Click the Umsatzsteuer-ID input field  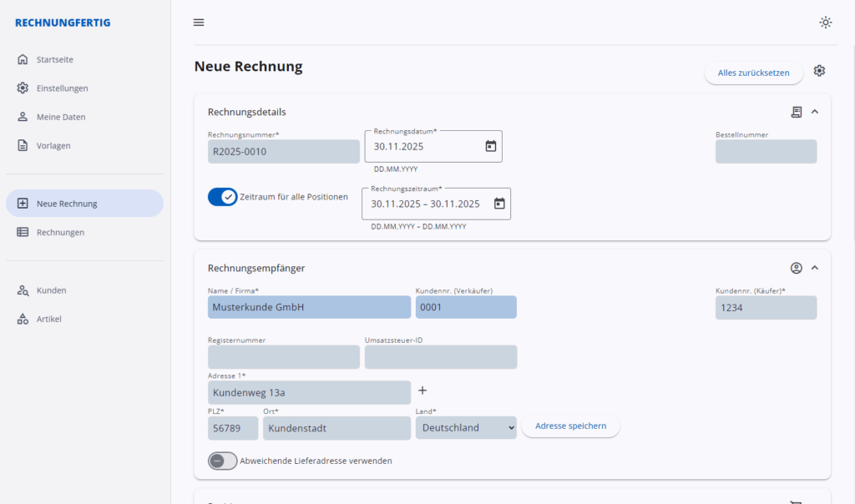441,358
